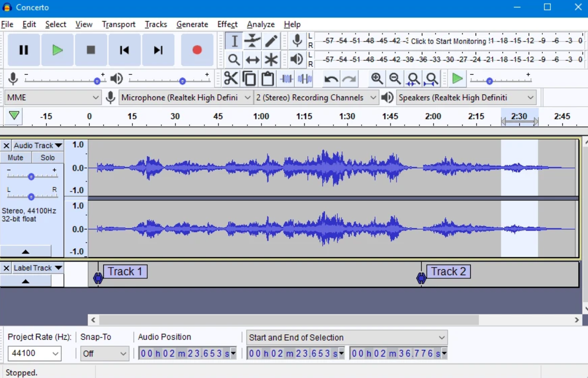Click the green timeline options triangle
The image size is (588, 378).
click(x=14, y=116)
